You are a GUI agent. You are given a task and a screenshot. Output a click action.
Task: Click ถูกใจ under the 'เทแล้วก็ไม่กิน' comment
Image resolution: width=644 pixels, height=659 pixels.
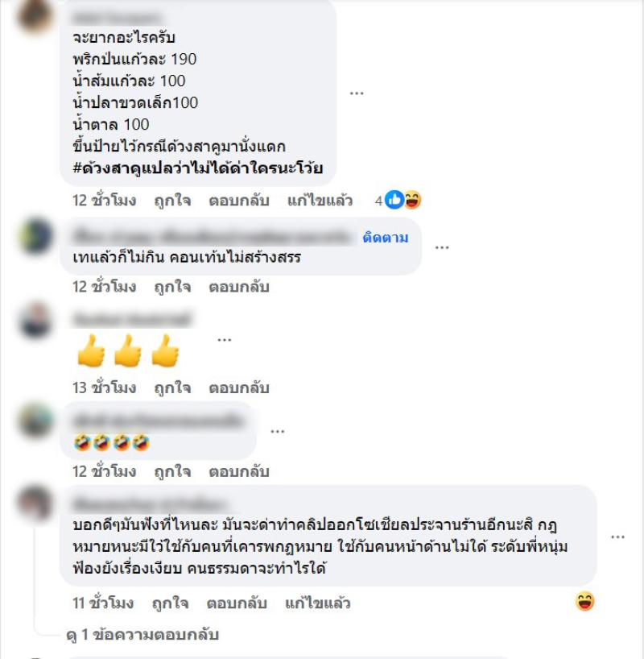172,287
